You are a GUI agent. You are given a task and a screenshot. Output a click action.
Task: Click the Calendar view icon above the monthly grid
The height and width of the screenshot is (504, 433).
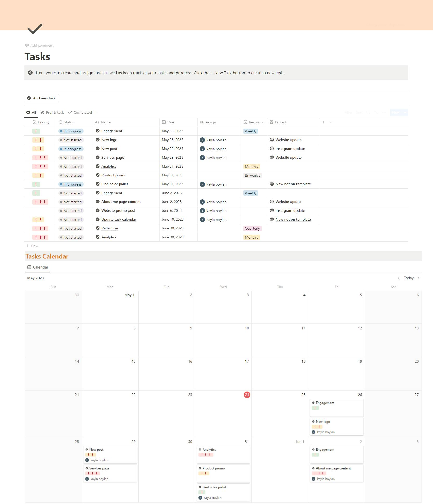[29, 267]
